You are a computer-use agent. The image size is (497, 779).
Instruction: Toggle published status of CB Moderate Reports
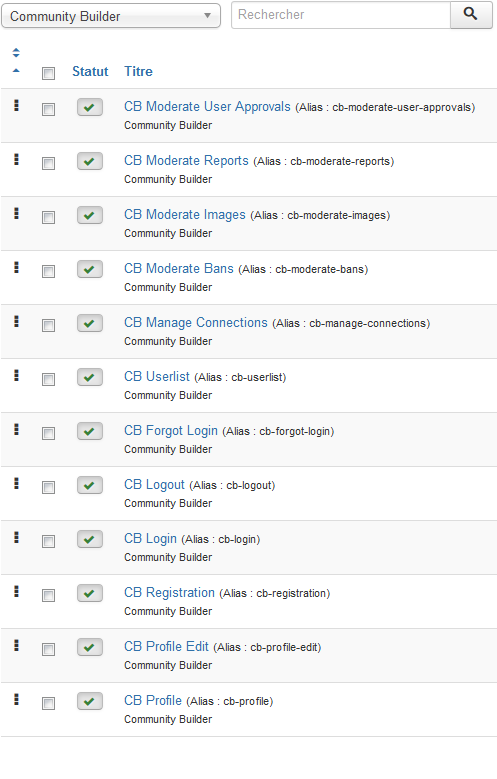[x=89, y=161]
